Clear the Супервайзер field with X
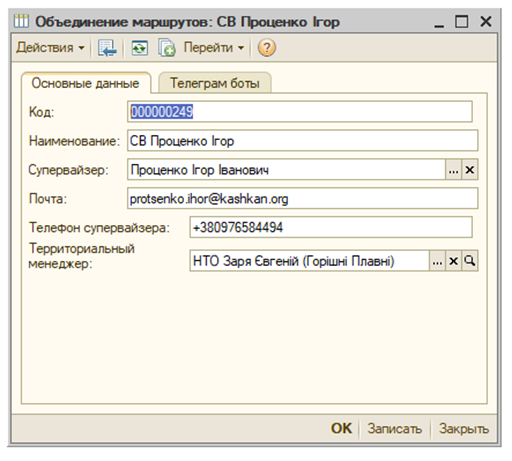This screenshot has width=512, height=461. pos(470,170)
